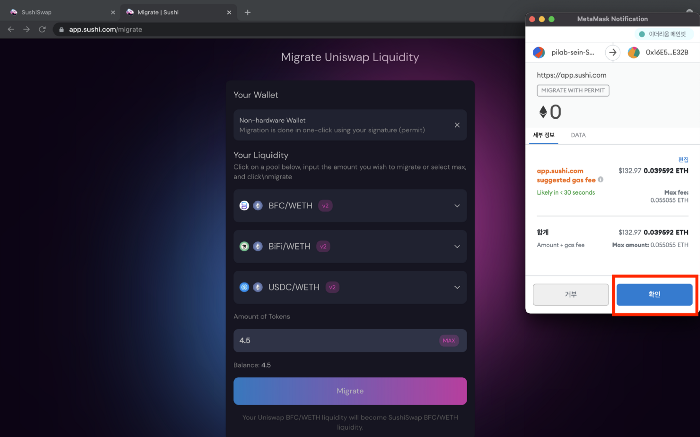Click the sender account avatar pilab-sein
The width and height of the screenshot is (700, 437).
(x=539, y=52)
